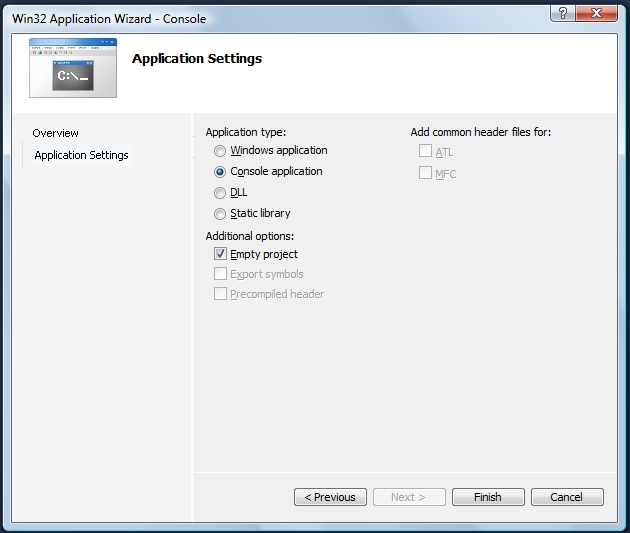Select the DLL application type

(220, 193)
